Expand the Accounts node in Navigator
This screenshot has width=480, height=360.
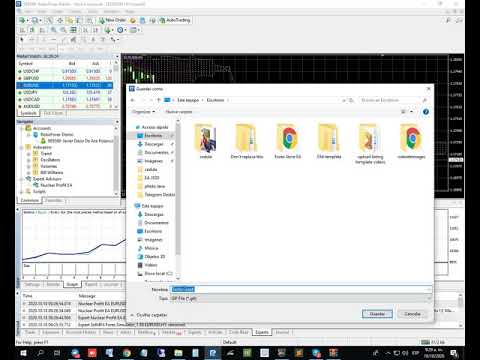point(22,128)
